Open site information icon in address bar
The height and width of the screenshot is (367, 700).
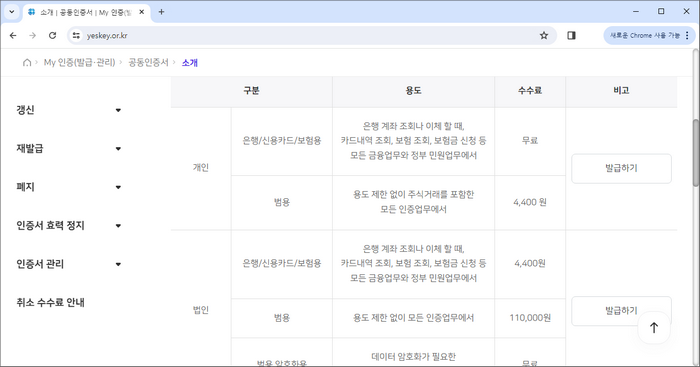click(x=76, y=35)
